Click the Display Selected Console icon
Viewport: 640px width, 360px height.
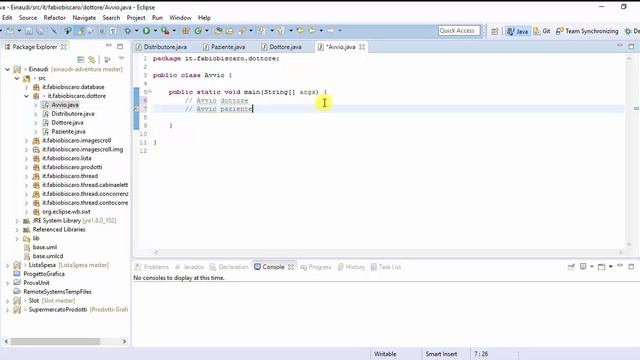tap(583, 267)
